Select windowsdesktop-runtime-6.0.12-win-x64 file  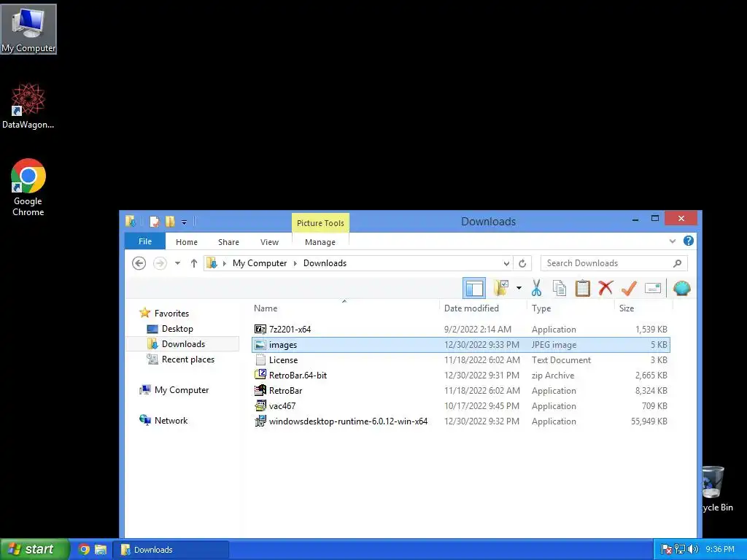click(461, 421)
